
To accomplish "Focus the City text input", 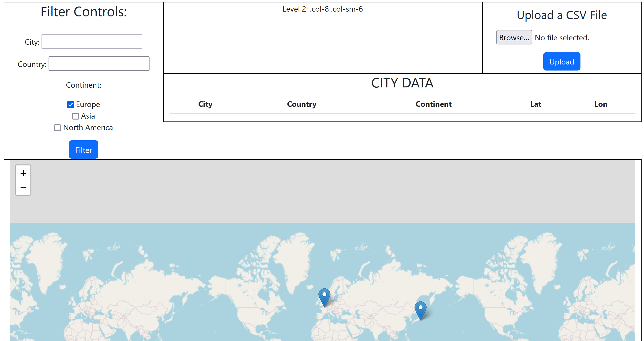I will (92, 42).
